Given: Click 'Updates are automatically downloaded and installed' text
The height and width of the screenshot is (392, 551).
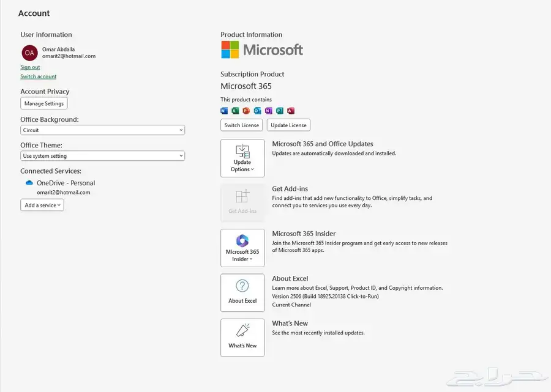Looking at the screenshot, I should [334, 153].
